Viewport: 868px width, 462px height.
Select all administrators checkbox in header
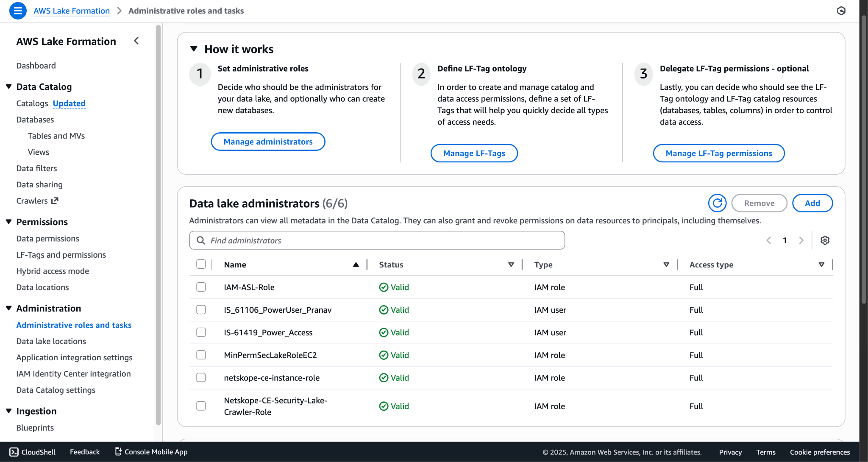pos(201,264)
